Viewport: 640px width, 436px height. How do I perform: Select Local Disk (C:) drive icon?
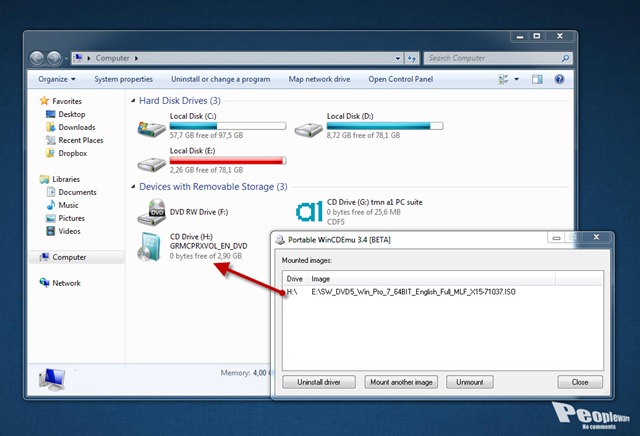coord(151,129)
